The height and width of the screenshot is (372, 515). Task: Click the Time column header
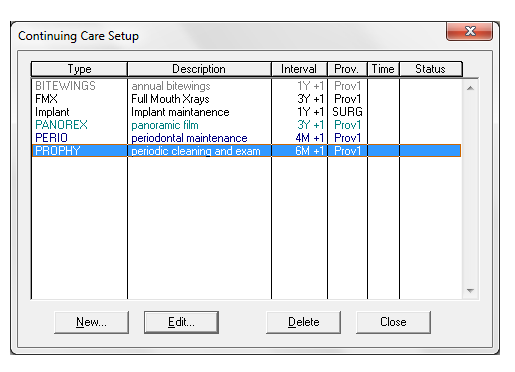[x=383, y=69]
